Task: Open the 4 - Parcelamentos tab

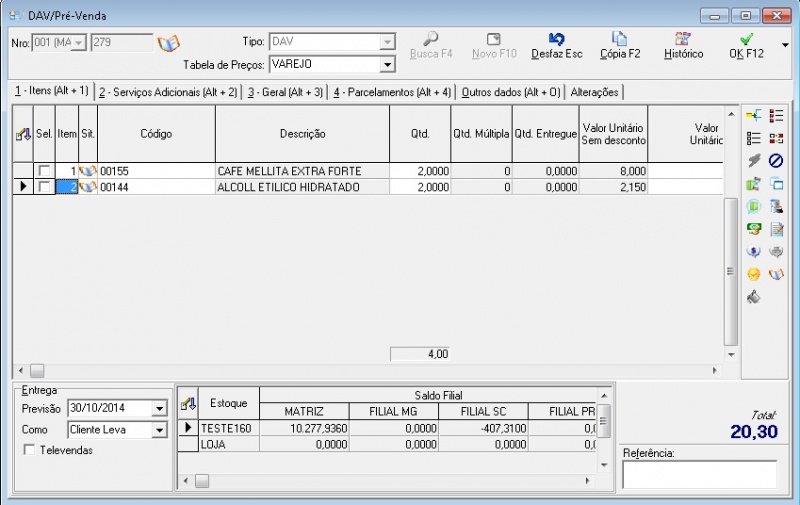Action: (x=392, y=92)
